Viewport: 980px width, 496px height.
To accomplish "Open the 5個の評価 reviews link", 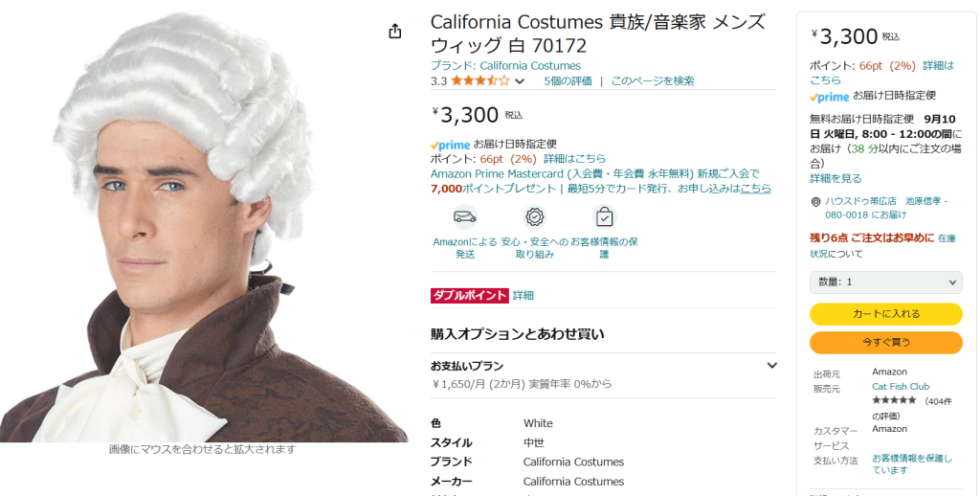I will pyautogui.click(x=568, y=80).
